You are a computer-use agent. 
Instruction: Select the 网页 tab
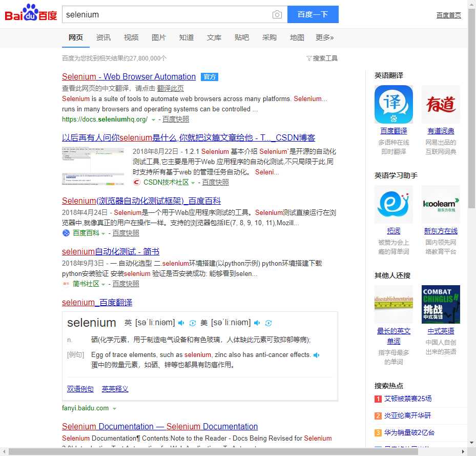[x=76, y=37]
